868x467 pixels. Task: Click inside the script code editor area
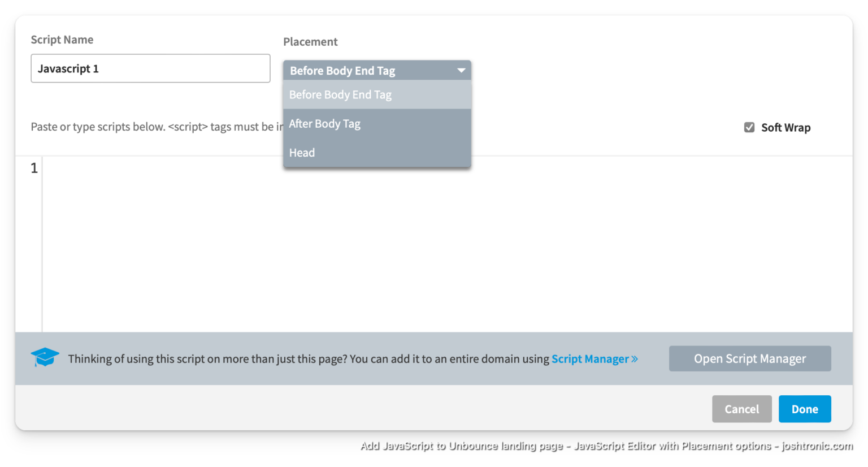(x=447, y=244)
